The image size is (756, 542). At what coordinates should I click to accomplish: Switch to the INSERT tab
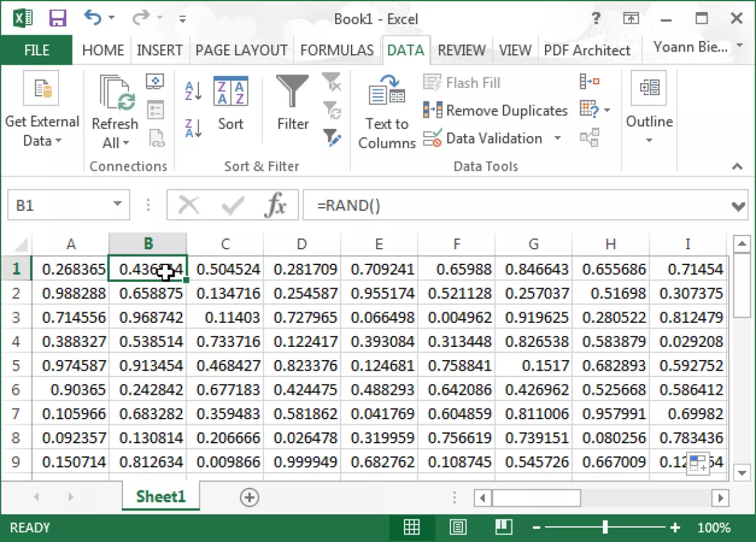click(x=159, y=50)
